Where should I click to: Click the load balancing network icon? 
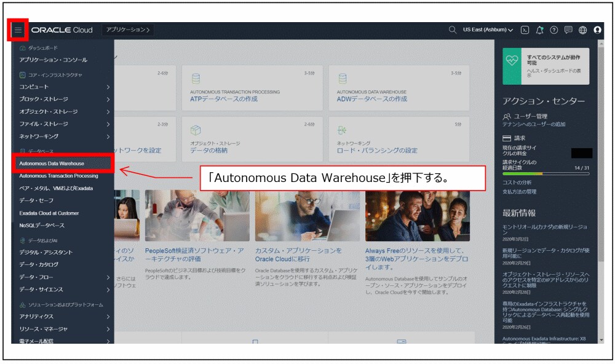(341, 130)
